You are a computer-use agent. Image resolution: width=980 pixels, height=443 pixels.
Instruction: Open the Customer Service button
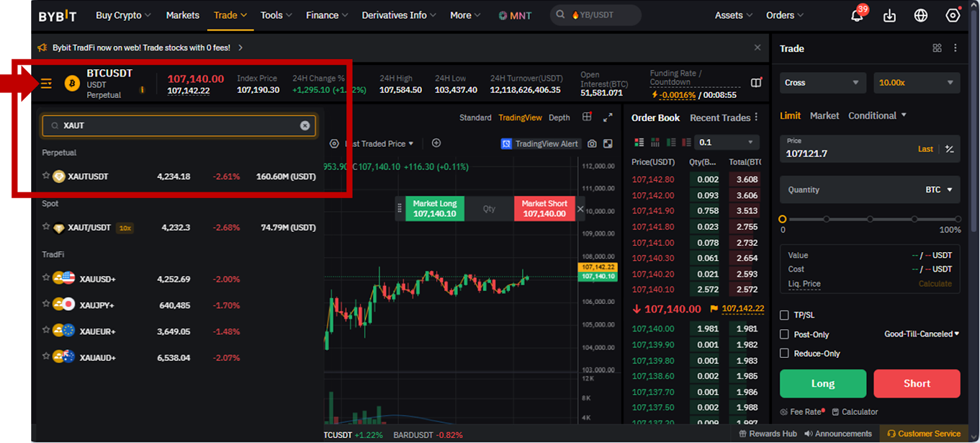click(924, 434)
